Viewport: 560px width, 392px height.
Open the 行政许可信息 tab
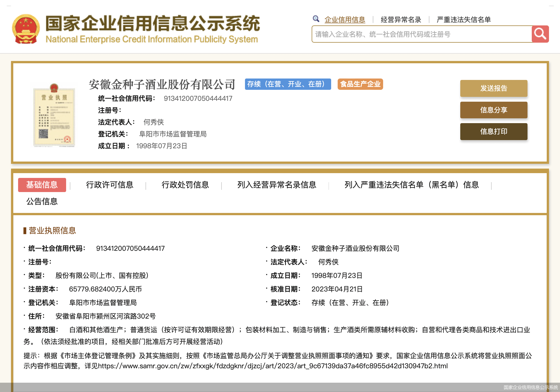point(110,185)
